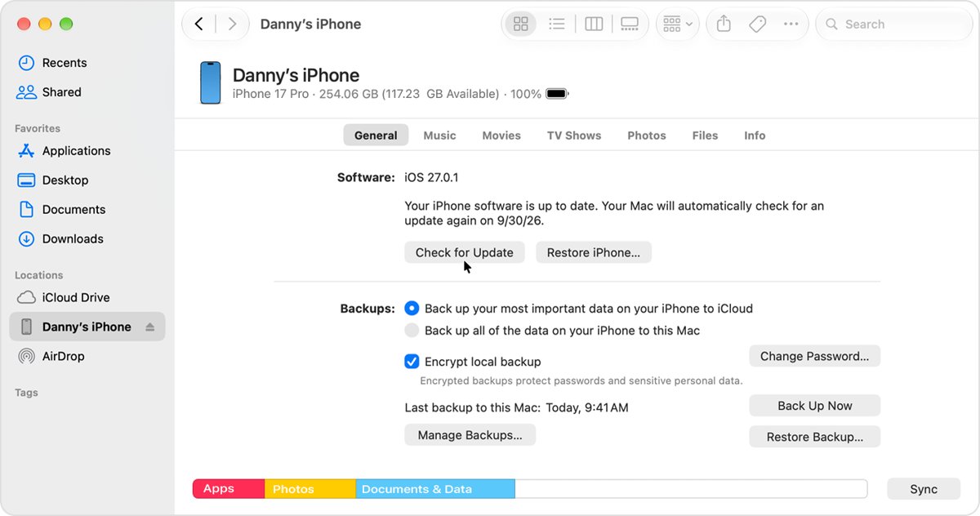Viewport: 980px width, 516px height.
Task: Go forward with the right chevron
Action: (233, 24)
